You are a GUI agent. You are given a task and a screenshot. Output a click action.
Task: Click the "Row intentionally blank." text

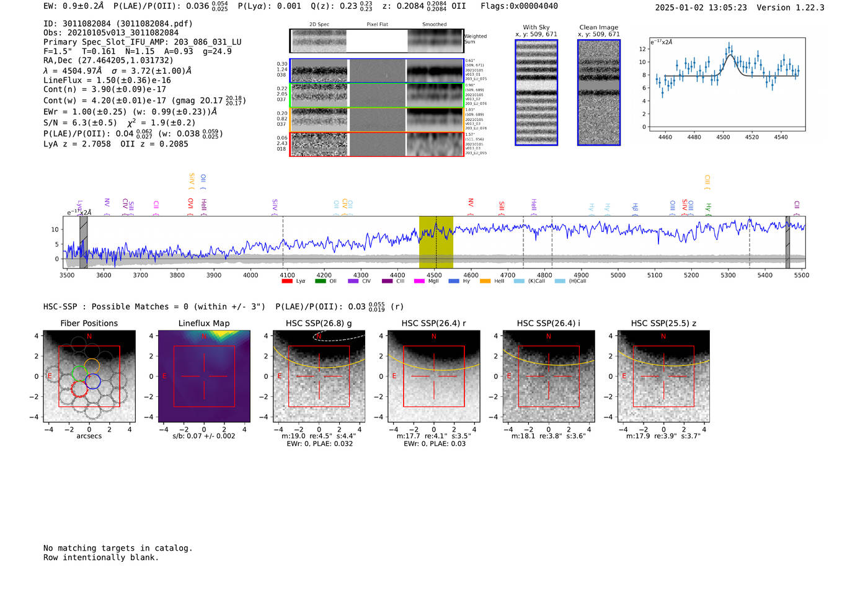101,558
